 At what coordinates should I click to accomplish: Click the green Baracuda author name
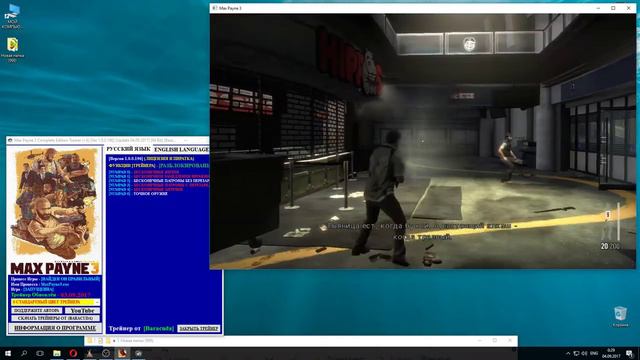pos(159,329)
